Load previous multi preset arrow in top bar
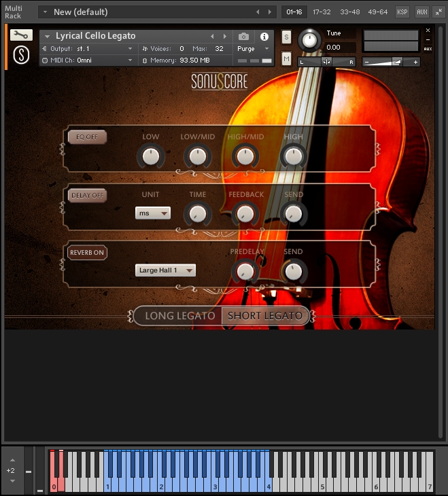This screenshot has width=448, height=496. [258, 12]
